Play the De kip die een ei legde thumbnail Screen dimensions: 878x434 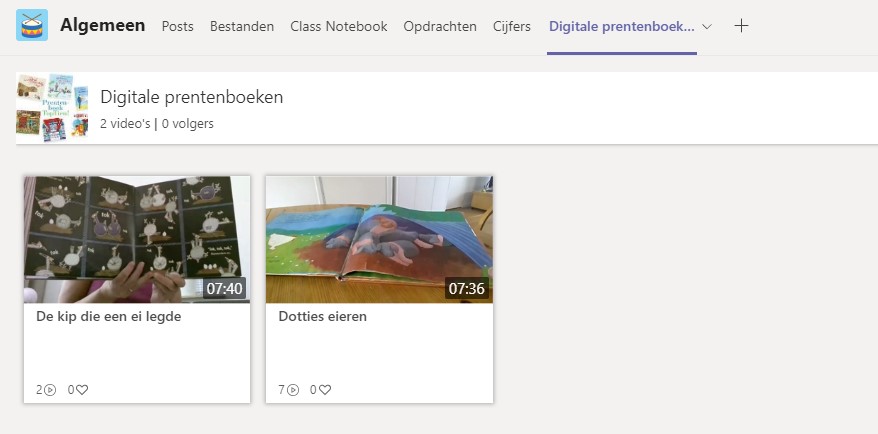click(137, 240)
